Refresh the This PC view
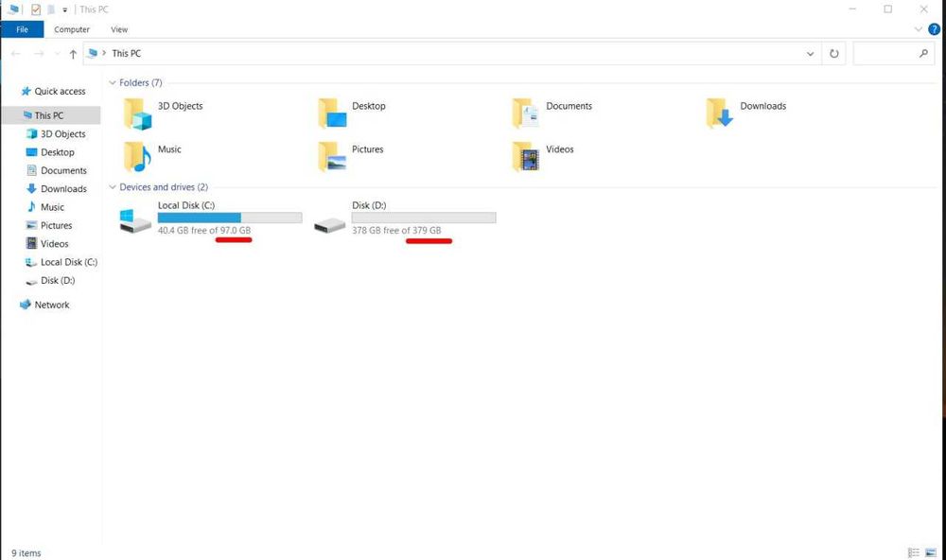Image resolution: width=946 pixels, height=560 pixels. [833, 54]
